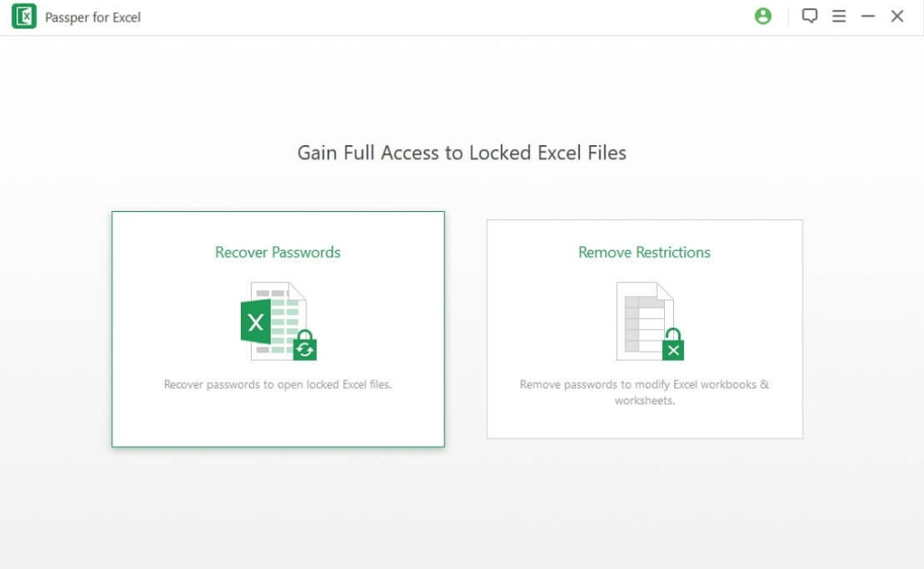Click text 'Recover passwords to open locked Excel files'
Screen dimensions: 924x569
pyautogui.click(x=277, y=384)
